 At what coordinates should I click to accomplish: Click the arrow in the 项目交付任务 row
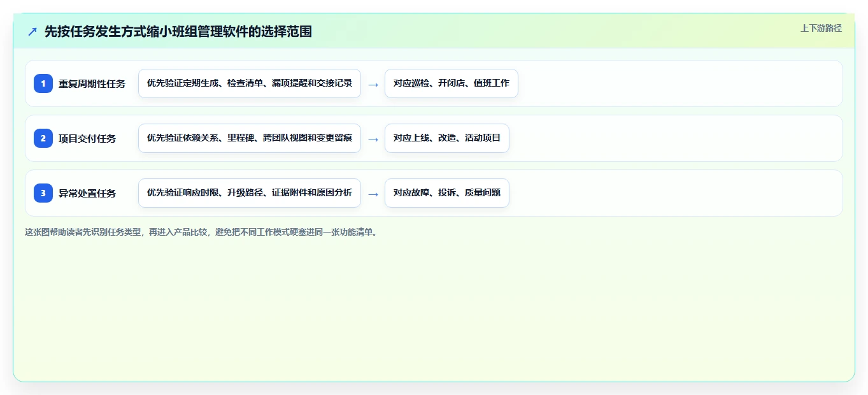373,139
